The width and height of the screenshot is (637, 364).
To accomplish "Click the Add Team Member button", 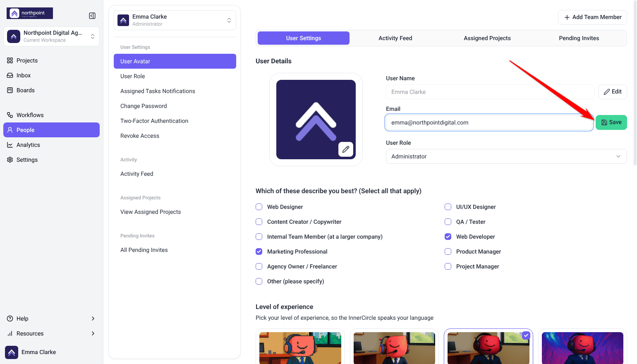I will [x=593, y=17].
